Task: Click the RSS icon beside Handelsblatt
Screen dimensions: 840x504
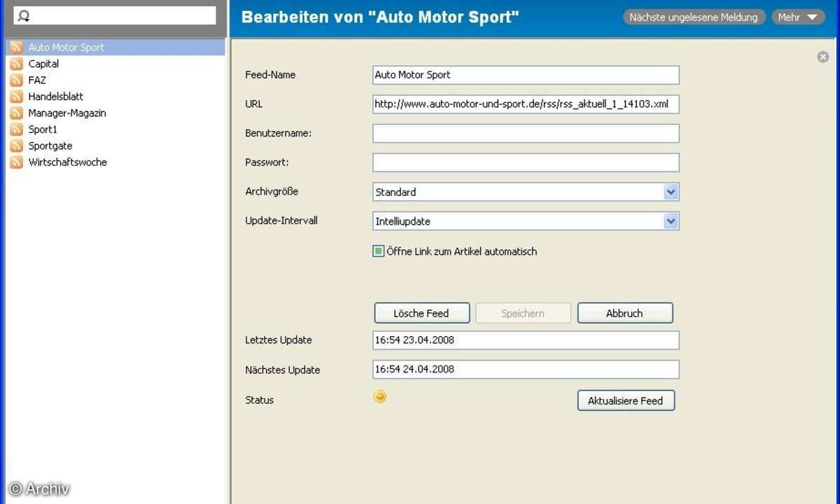Action: (x=16, y=97)
